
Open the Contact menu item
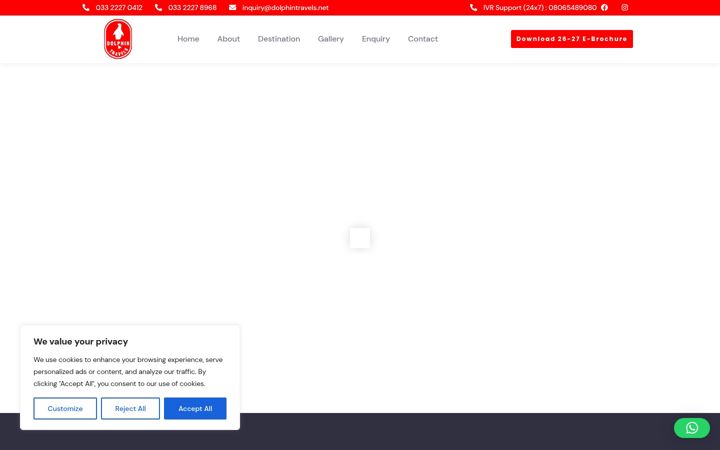(422, 39)
